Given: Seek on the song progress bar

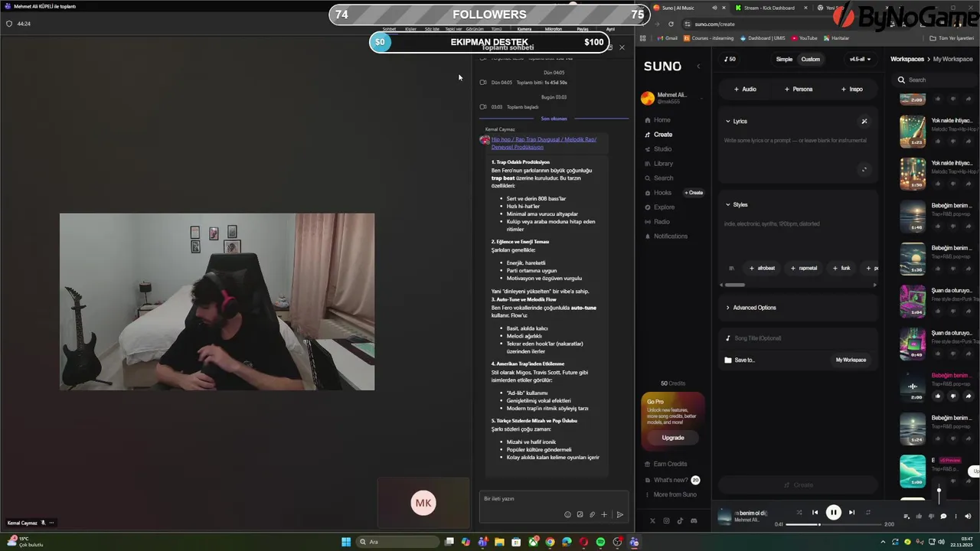Looking at the screenshot, I should click(x=835, y=524).
